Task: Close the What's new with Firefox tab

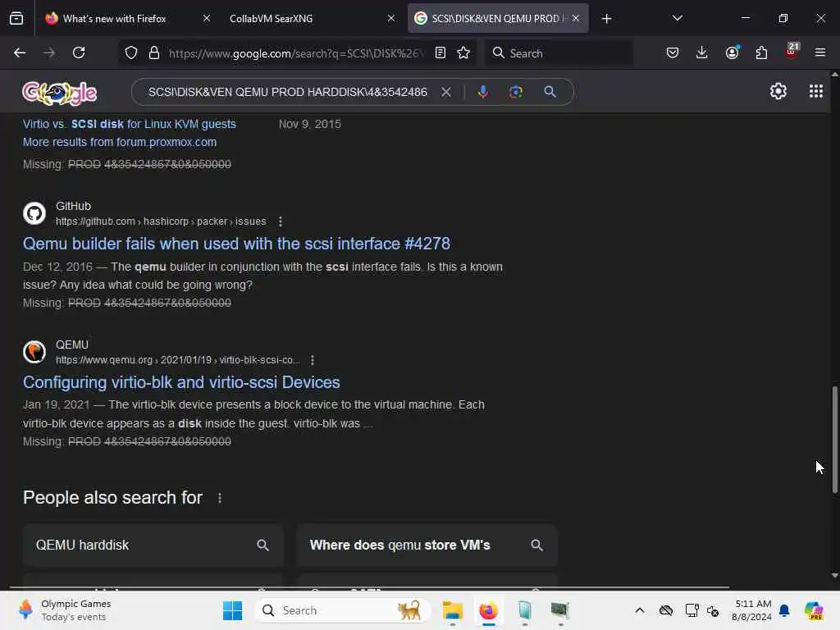Action: [207, 18]
